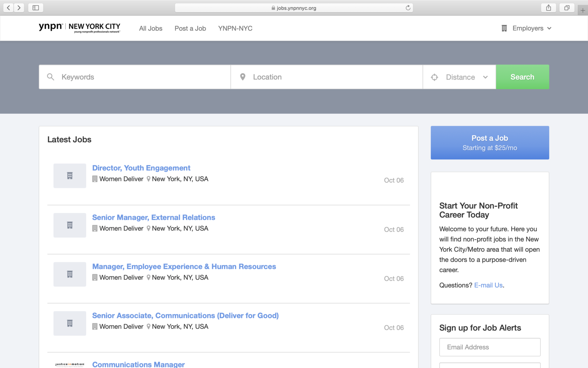This screenshot has height=368, width=588.
Task: Click the search magnifier icon in Keywords field
Action: (51, 77)
